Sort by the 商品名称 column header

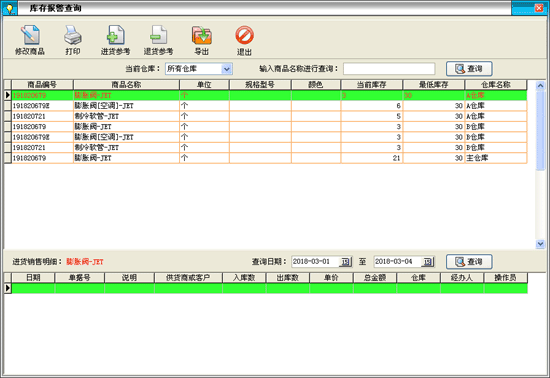click(x=126, y=85)
